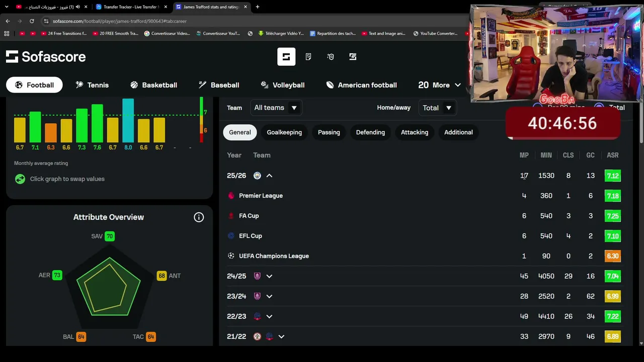Collapse the 25/26 season row
The image size is (644, 362).
(x=269, y=175)
